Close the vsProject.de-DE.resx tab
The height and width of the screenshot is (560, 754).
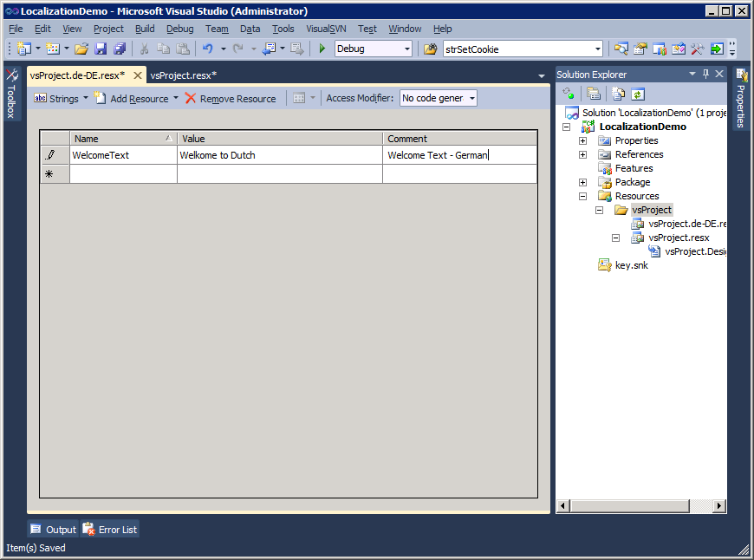138,75
